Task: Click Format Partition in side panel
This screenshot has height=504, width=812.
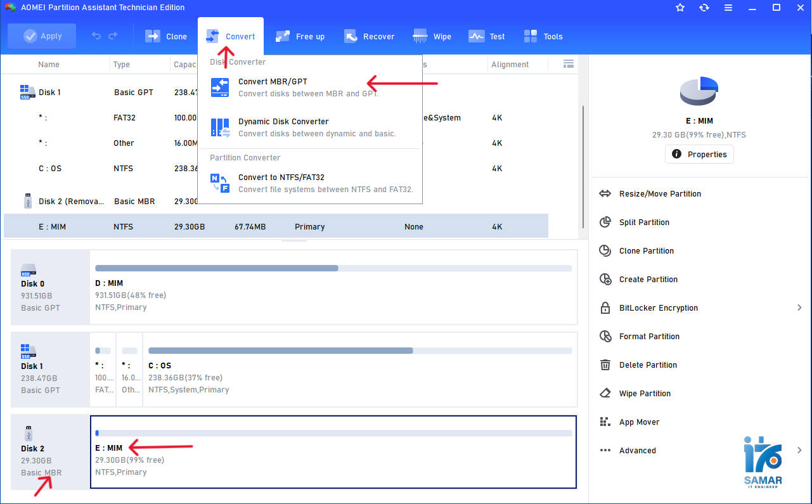Action: click(649, 337)
